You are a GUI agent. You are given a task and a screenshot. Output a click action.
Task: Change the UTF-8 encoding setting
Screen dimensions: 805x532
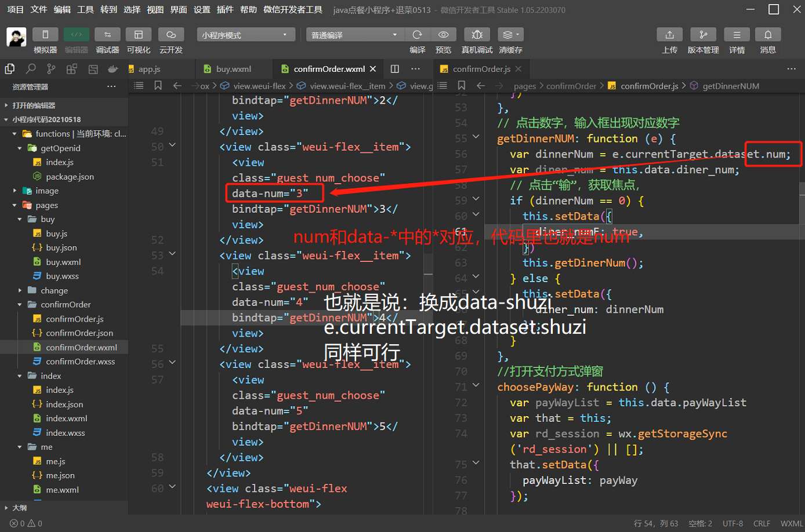[x=733, y=523]
